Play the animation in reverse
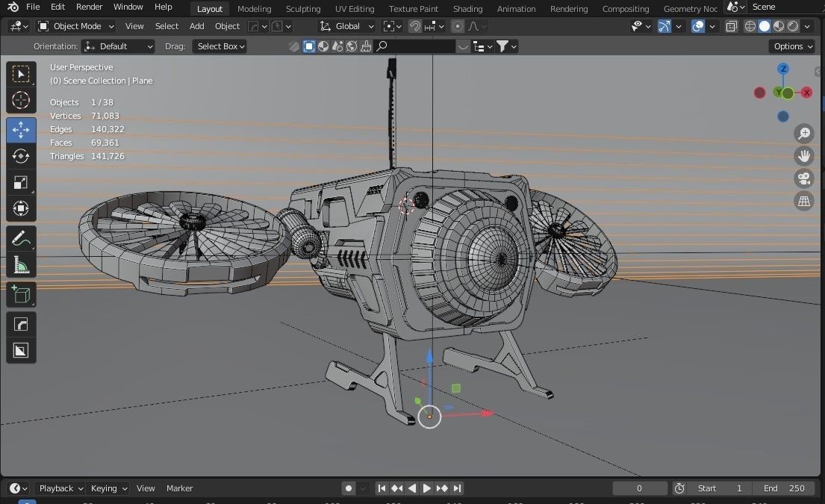The height and width of the screenshot is (504, 825). click(x=412, y=488)
